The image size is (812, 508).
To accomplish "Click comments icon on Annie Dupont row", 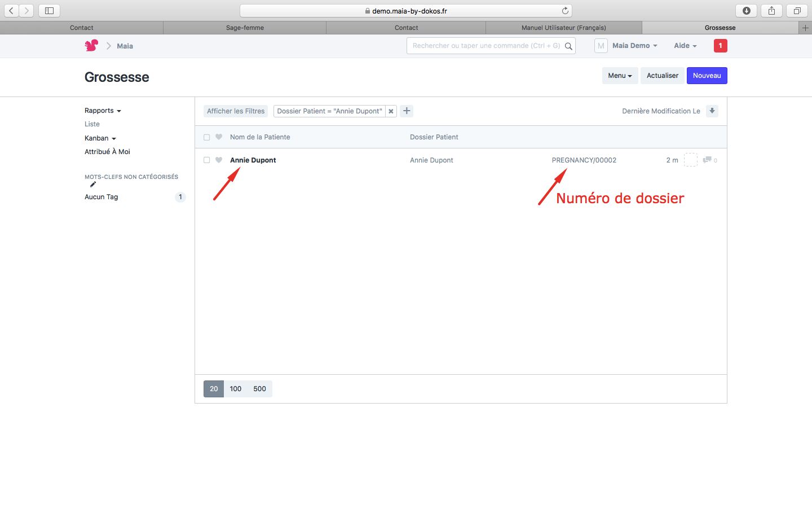I will [x=707, y=160].
